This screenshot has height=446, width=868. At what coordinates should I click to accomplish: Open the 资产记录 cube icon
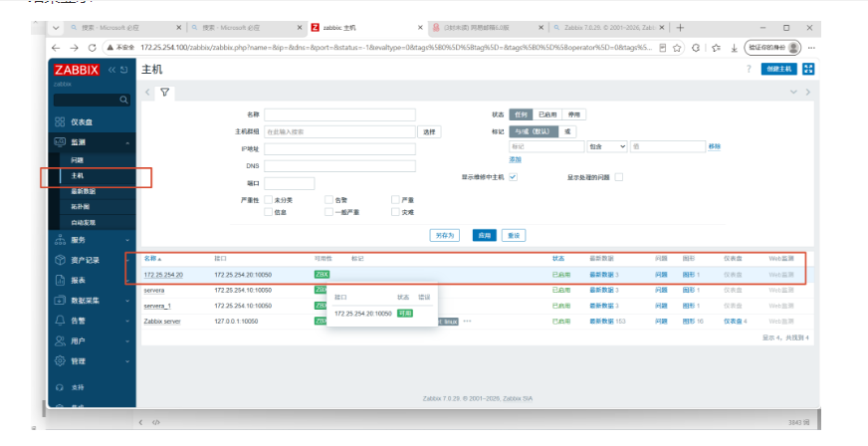[60, 260]
